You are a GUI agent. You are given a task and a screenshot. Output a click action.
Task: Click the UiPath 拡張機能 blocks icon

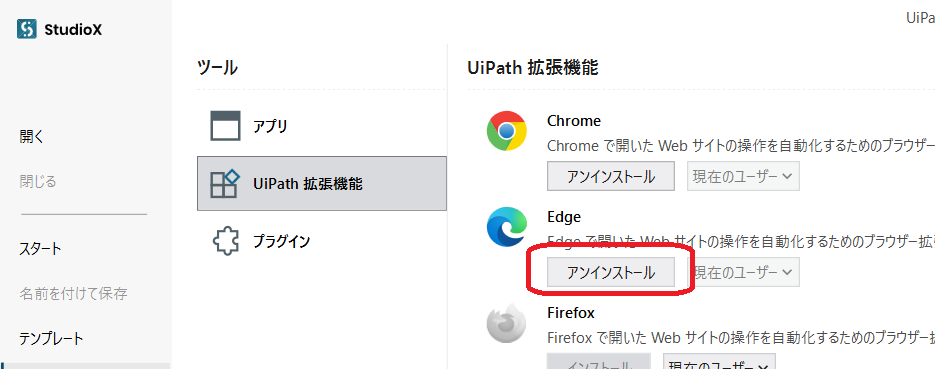coord(225,184)
